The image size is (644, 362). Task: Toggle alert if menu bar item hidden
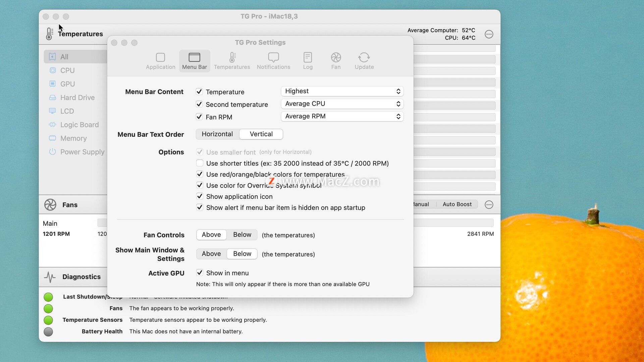(200, 207)
